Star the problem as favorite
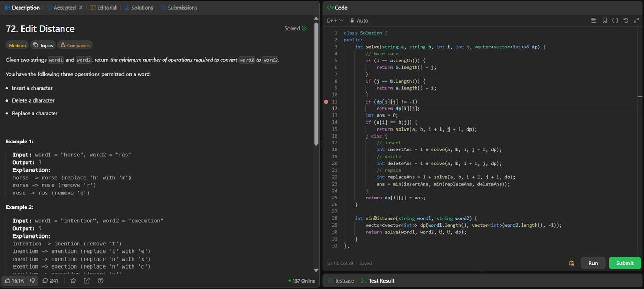The width and height of the screenshot is (644, 289). click(x=73, y=281)
